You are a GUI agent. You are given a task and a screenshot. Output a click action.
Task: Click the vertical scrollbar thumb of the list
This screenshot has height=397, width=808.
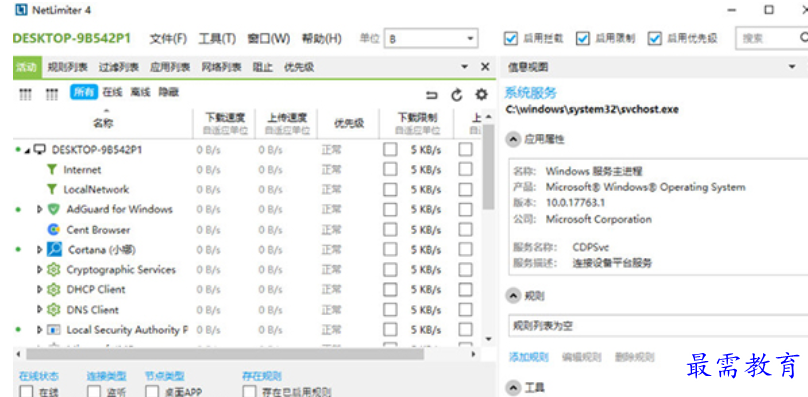pos(489,167)
